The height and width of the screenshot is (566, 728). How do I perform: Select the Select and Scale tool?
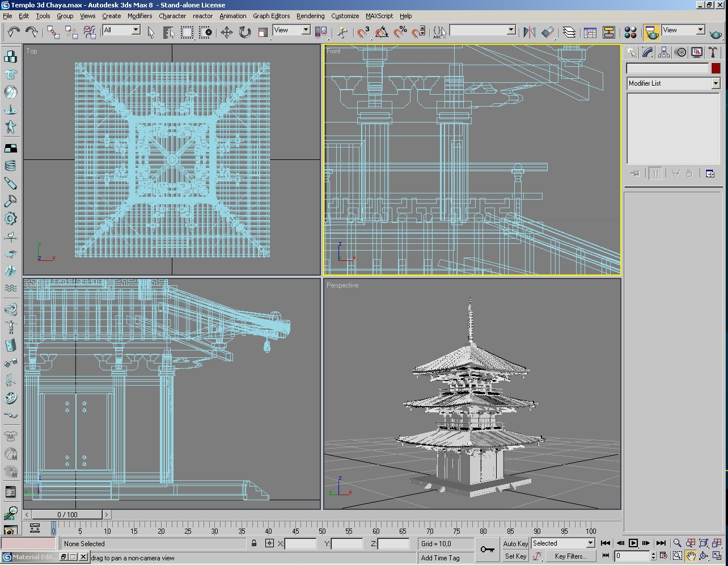pyautogui.click(x=263, y=32)
